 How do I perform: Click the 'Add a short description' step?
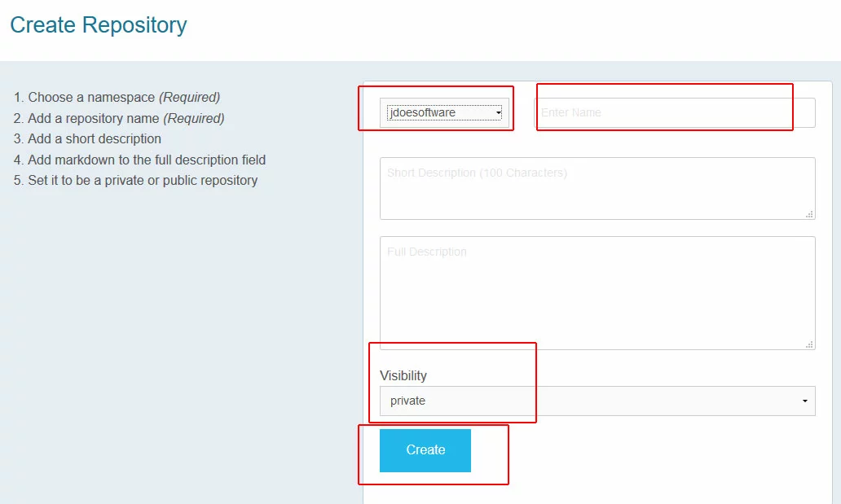point(95,138)
